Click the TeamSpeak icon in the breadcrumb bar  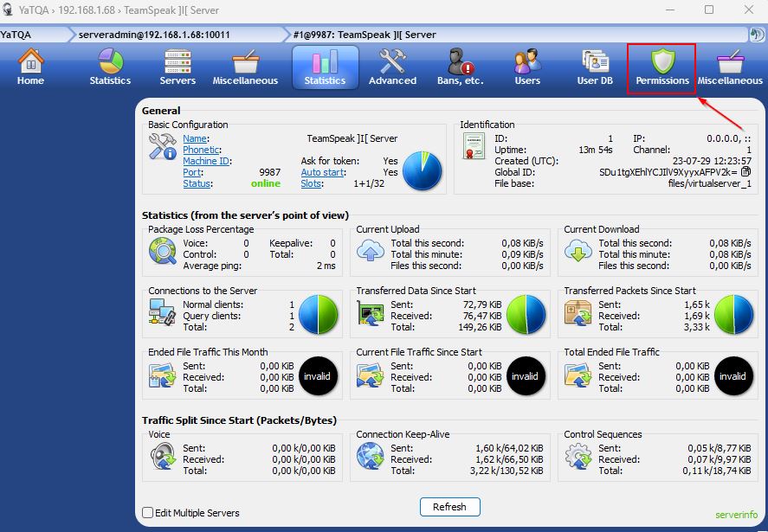coord(756,35)
